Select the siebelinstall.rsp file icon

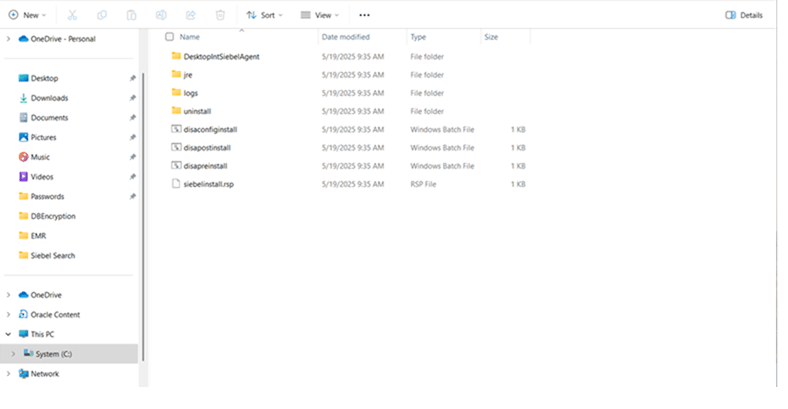(176, 183)
